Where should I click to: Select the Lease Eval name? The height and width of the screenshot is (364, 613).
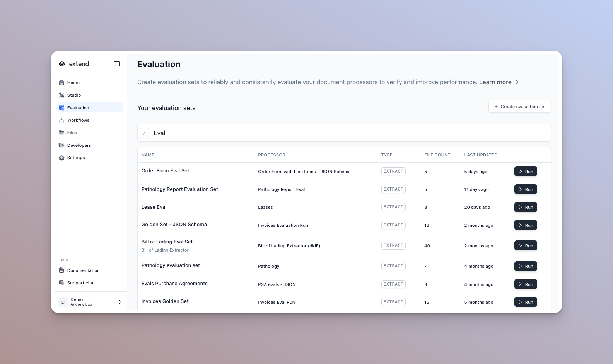pyautogui.click(x=154, y=207)
